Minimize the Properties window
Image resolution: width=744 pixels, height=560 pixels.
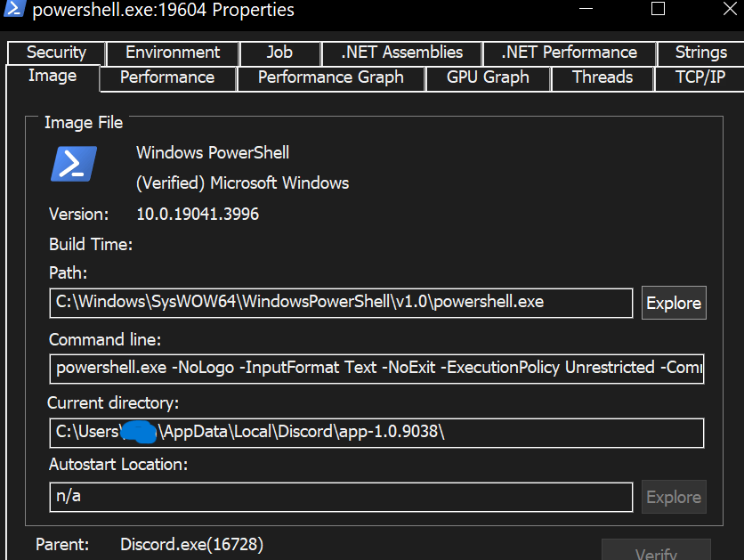click(586, 9)
